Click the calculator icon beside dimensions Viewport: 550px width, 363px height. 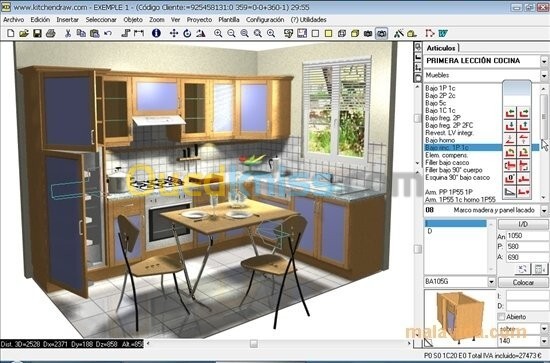tap(539, 269)
